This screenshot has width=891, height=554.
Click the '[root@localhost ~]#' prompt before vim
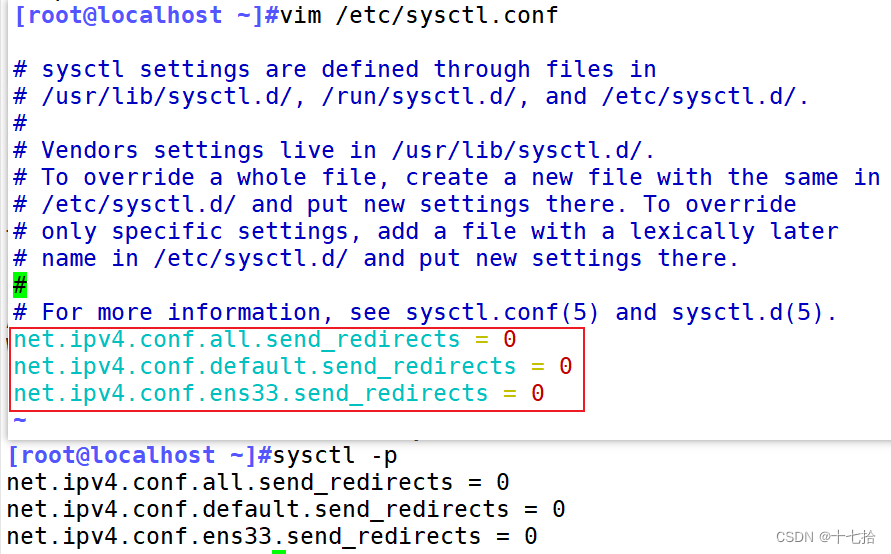[146, 16]
